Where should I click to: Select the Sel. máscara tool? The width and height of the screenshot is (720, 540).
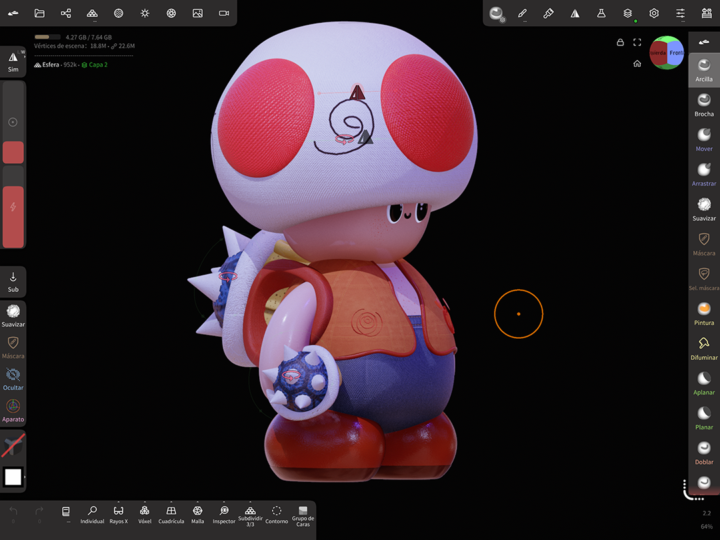point(704,279)
